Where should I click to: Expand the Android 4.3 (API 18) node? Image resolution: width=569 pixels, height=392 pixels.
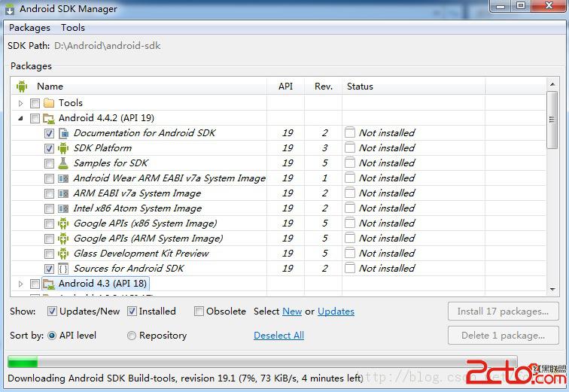click(x=20, y=284)
